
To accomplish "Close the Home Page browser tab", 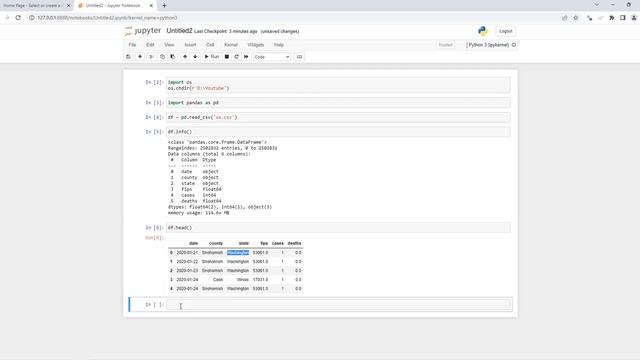I will point(68,6).
